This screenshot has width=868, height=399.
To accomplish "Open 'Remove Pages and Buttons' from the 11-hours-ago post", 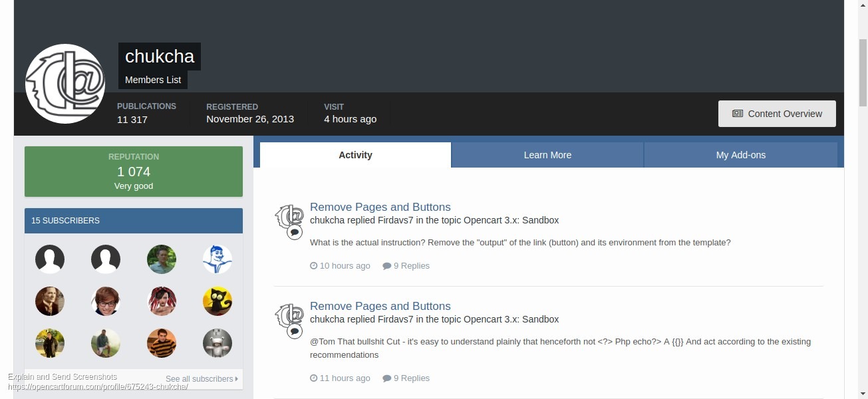I will pyautogui.click(x=380, y=306).
